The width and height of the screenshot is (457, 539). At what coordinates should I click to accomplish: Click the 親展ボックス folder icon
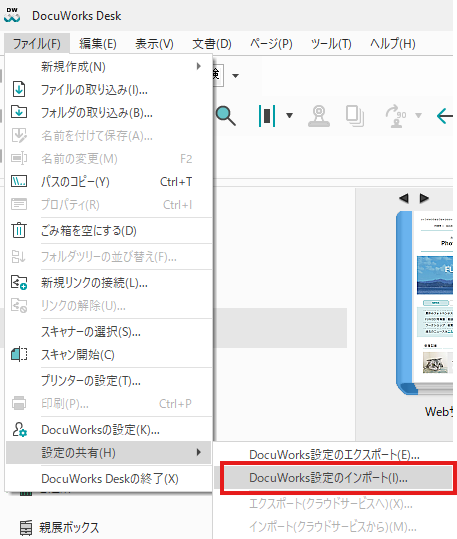pos(26,528)
